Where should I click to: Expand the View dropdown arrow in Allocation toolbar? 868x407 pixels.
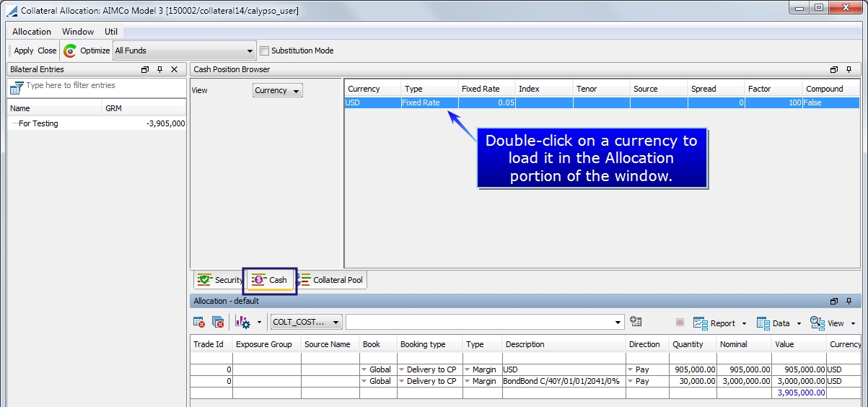click(854, 324)
